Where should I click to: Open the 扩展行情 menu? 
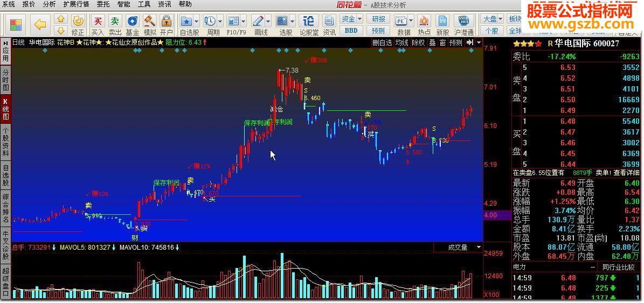coord(76,4)
